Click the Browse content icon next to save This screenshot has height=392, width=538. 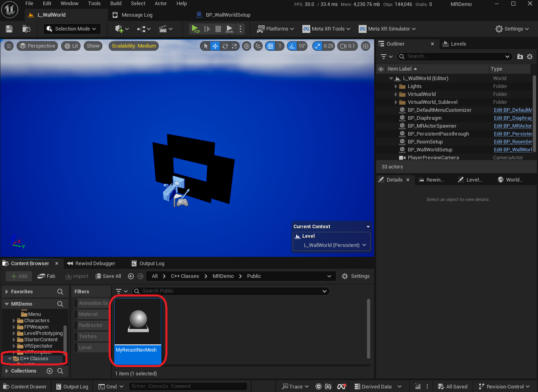tap(27, 29)
